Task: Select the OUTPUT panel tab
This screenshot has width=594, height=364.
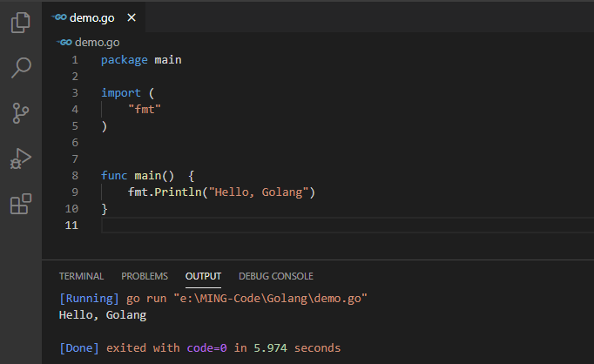Action: pos(203,276)
